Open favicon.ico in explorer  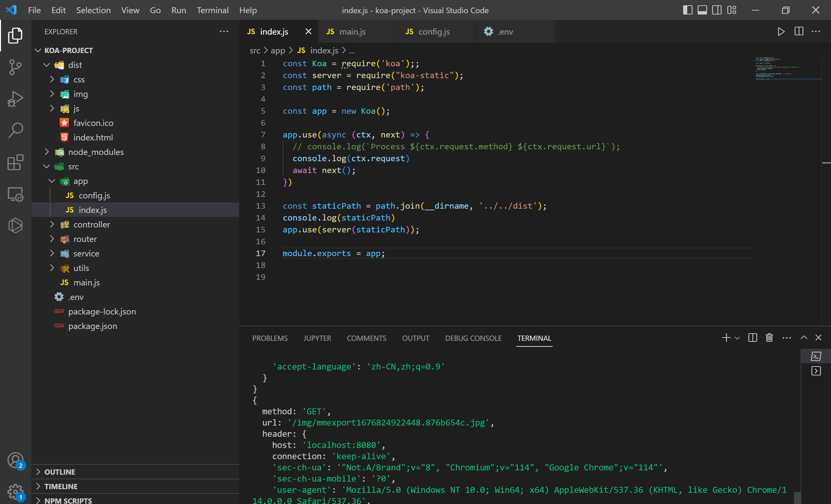(x=135, y=123)
